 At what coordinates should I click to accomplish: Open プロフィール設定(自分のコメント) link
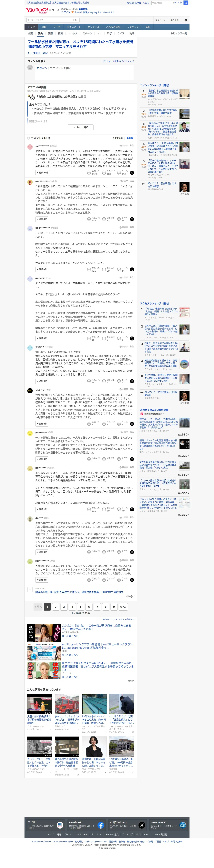click(x=118, y=61)
